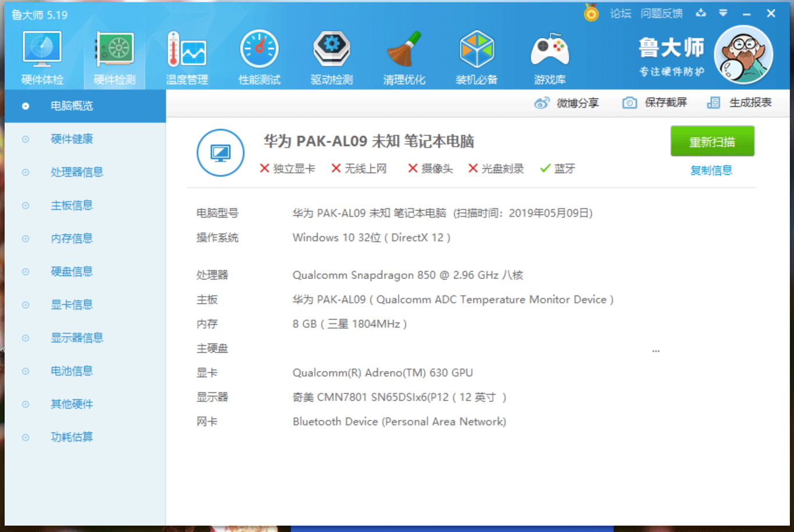Open 显示器信息 sidebar item

(x=85, y=338)
